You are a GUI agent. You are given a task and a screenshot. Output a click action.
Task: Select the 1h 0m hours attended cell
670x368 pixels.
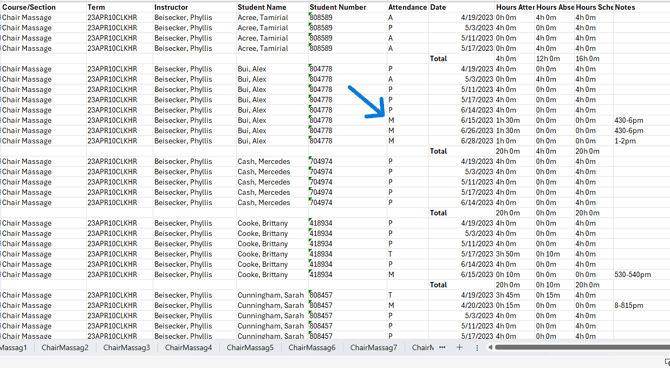click(x=515, y=141)
